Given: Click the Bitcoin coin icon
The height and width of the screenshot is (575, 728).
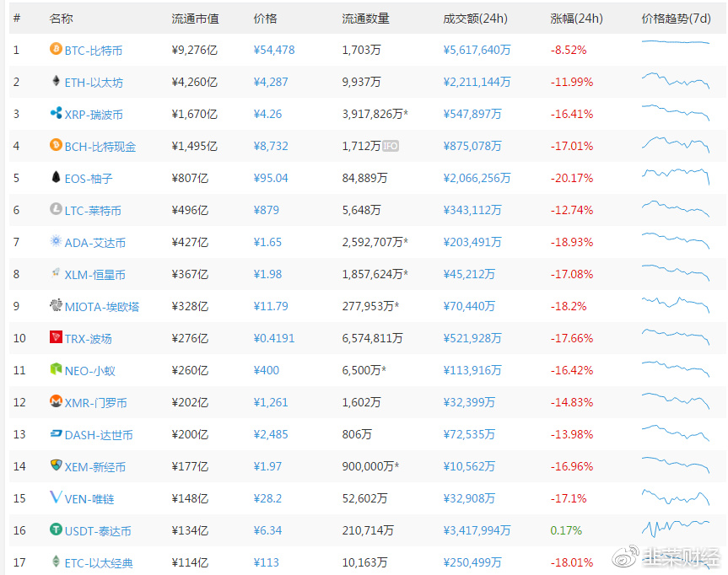Looking at the screenshot, I should (x=56, y=48).
